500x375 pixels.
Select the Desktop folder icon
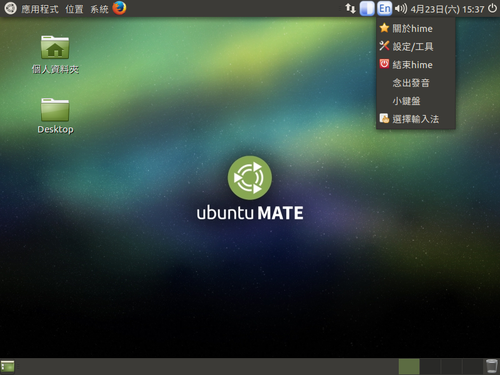pos(55,110)
